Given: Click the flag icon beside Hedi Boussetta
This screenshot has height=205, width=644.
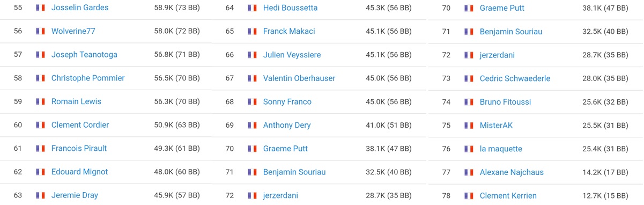Looking at the screenshot, I should tap(252, 8).
